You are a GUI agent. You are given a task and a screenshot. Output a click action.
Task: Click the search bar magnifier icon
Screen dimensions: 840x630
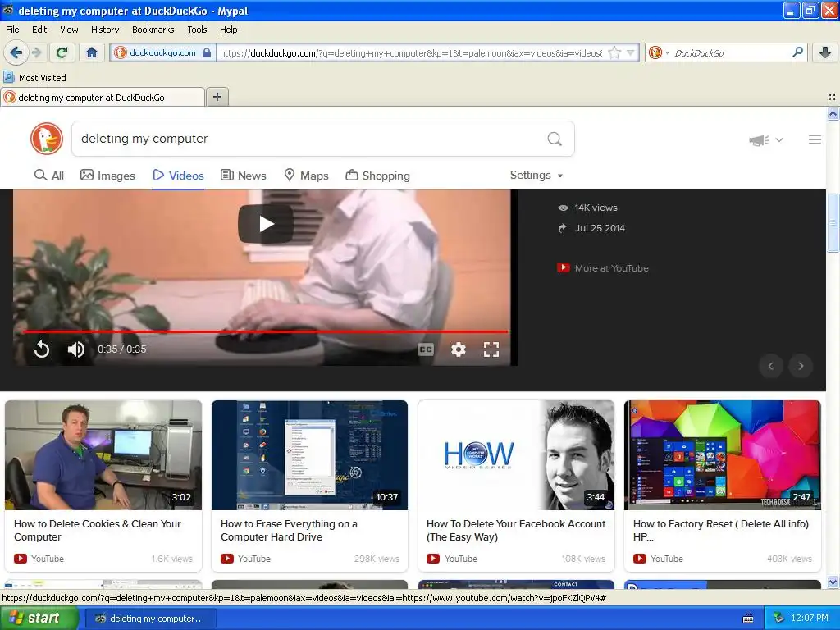(x=797, y=52)
